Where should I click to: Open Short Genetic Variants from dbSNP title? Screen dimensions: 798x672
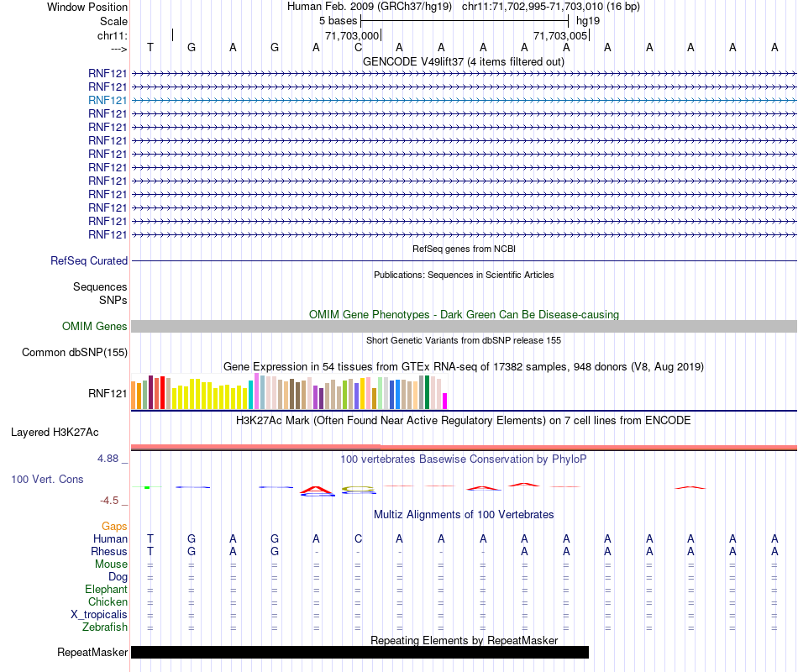point(464,340)
